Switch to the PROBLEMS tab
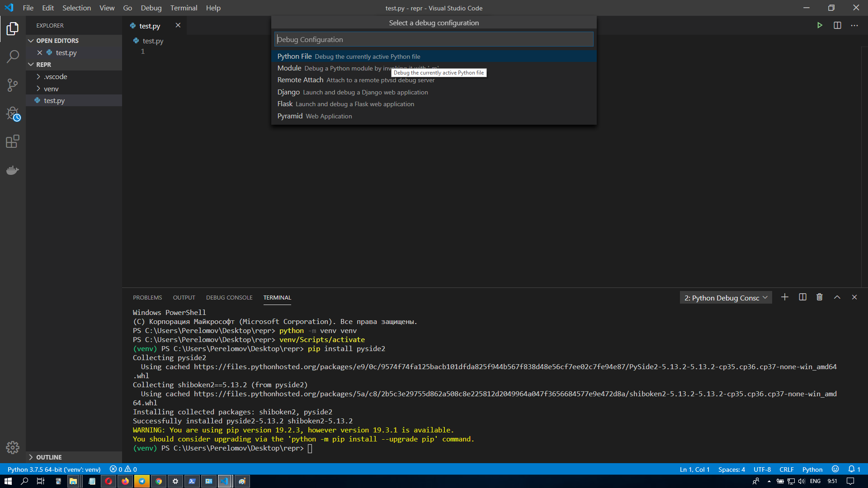 (x=147, y=298)
